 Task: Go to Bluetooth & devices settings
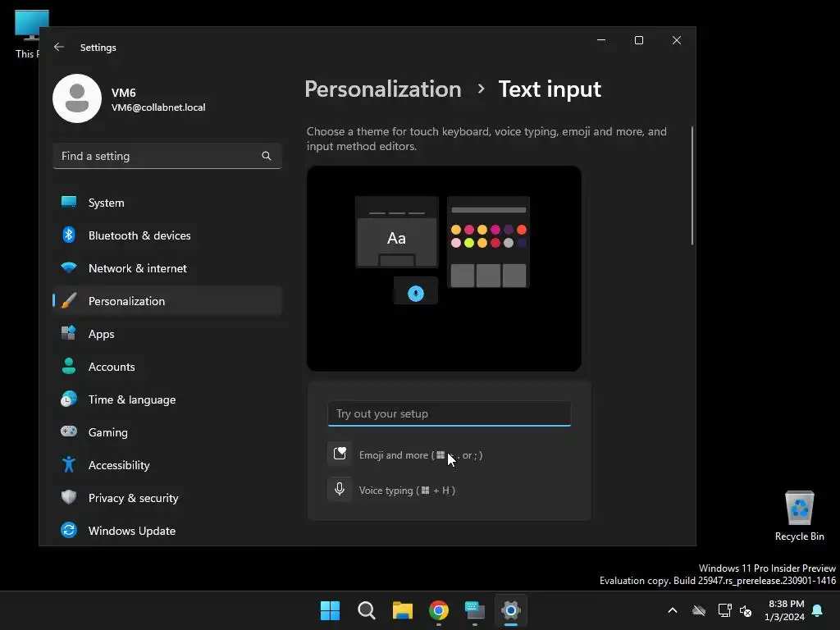coord(167,235)
